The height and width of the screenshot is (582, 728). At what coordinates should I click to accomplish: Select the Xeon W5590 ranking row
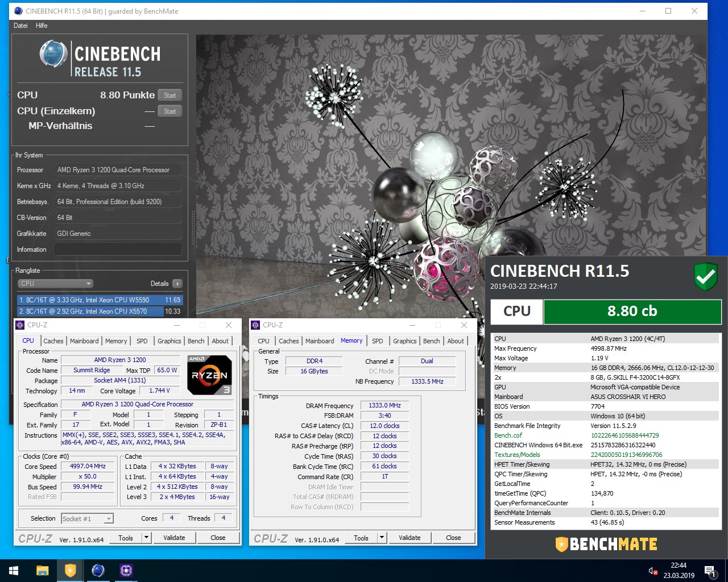pyautogui.click(x=100, y=300)
